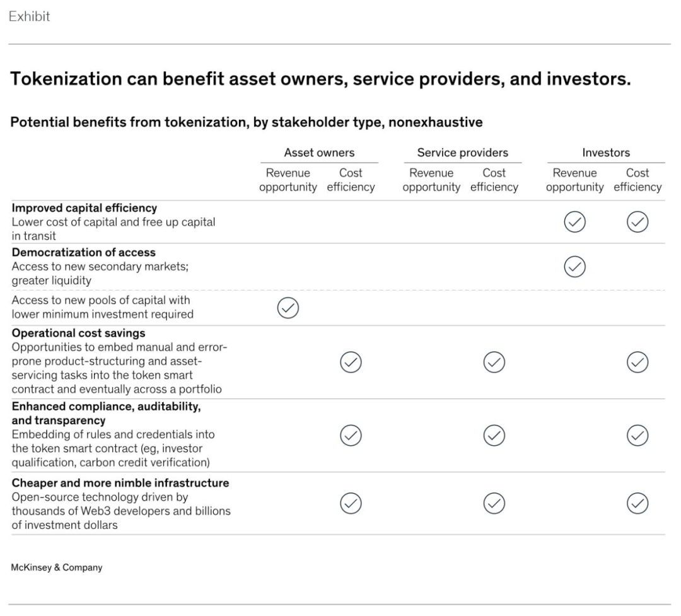Click the Operational cost savings row heading
The height and width of the screenshot is (616, 681).
coord(74,333)
